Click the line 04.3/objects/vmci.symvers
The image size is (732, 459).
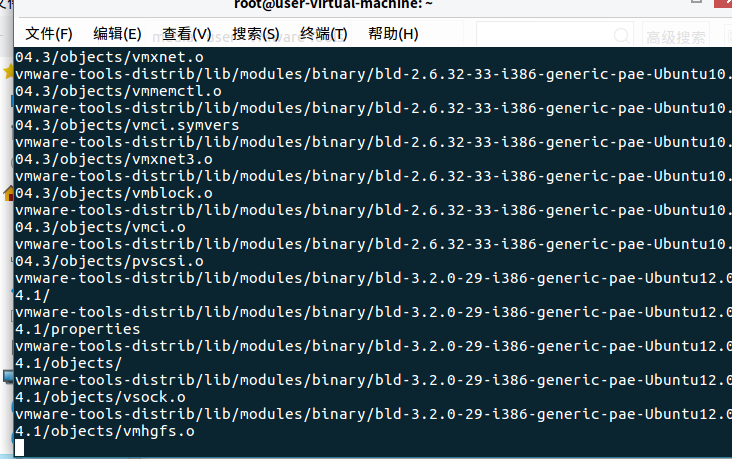(127, 125)
